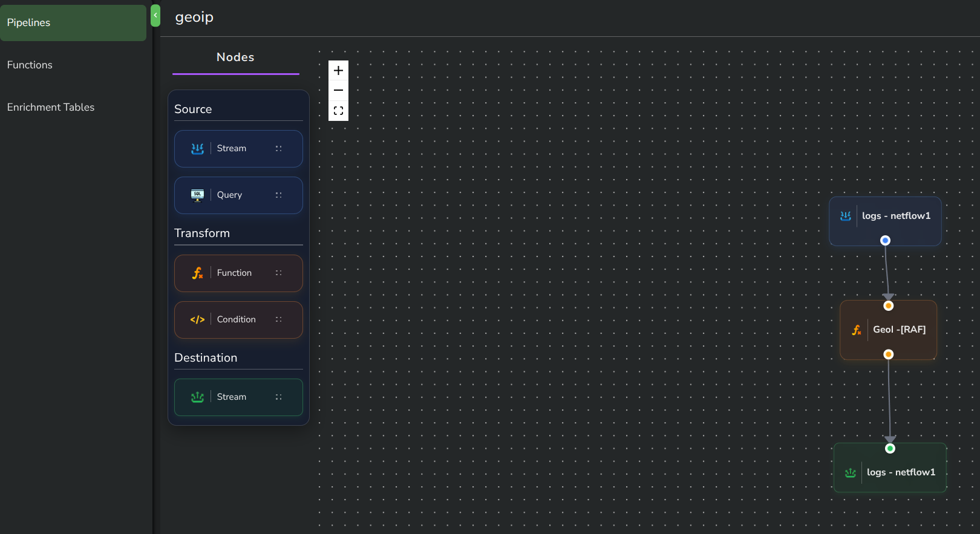Image resolution: width=980 pixels, height=534 pixels.
Task: Fit the pipeline view to screen
Action: tap(338, 111)
